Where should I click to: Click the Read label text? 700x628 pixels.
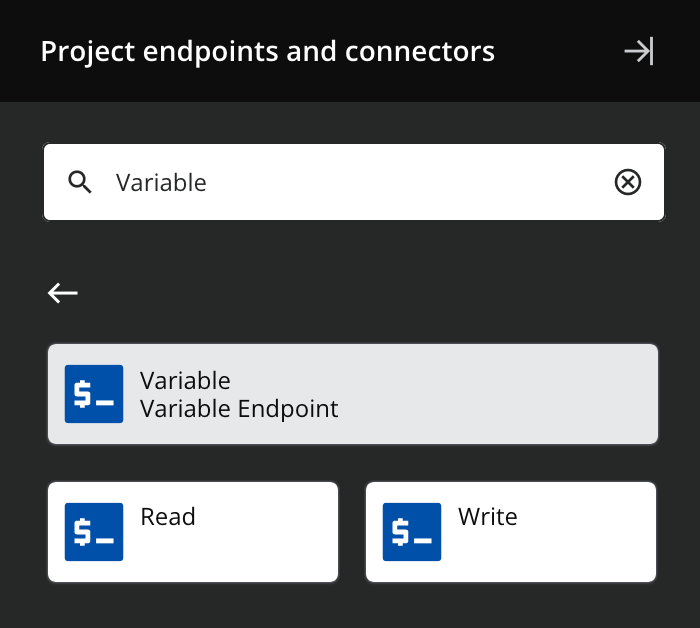pos(168,517)
